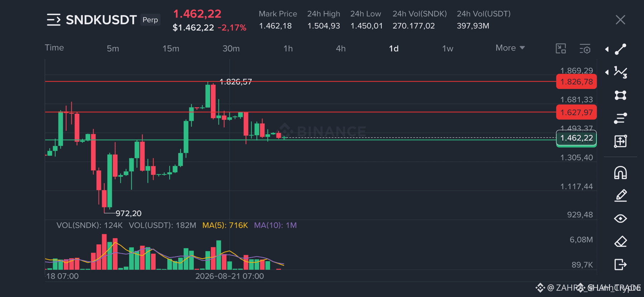
Task: Click the Mark Price value 1.462,18
Action: (x=275, y=26)
